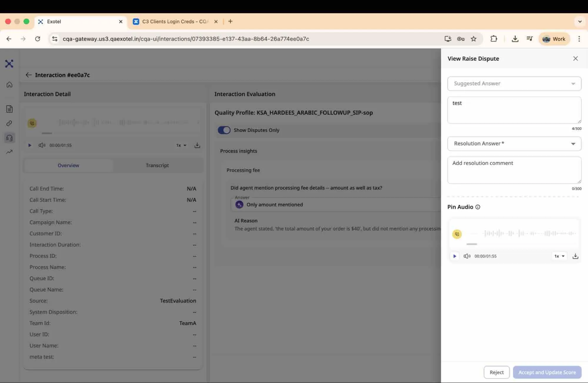Viewport: 588px width, 383px height.
Task: Toggle Show Disputes Only switch
Action: point(224,130)
